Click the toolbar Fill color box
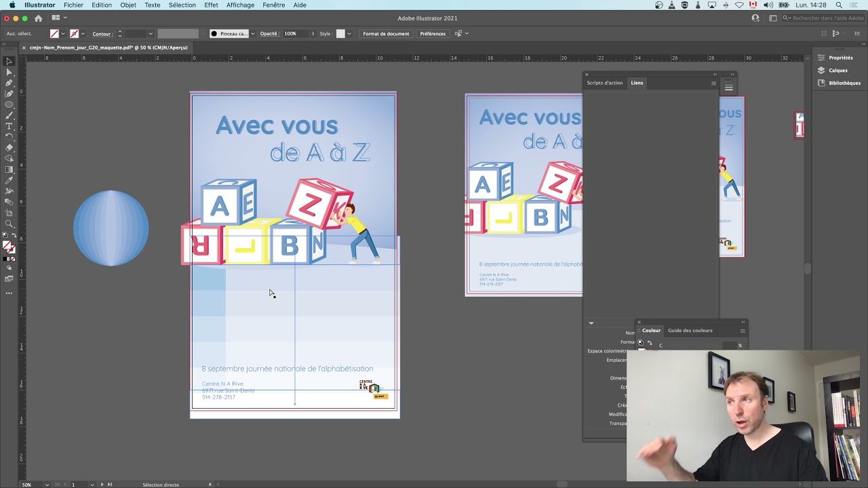This screenshot has height=488, width=868. [x=6, y=245]
